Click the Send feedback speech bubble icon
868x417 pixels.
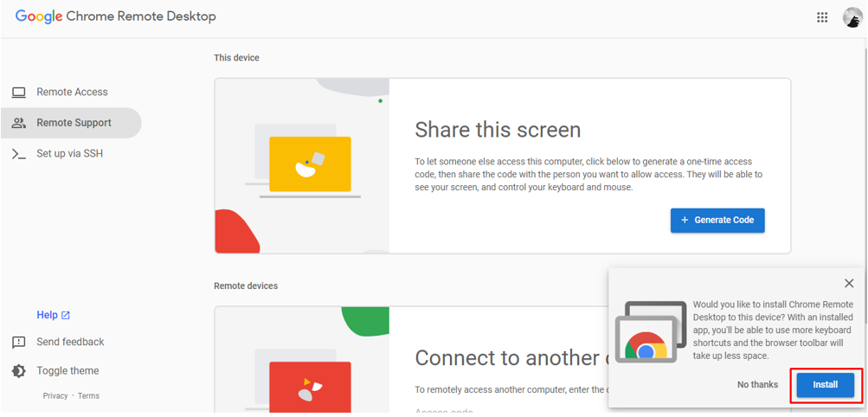click(19, 343)
